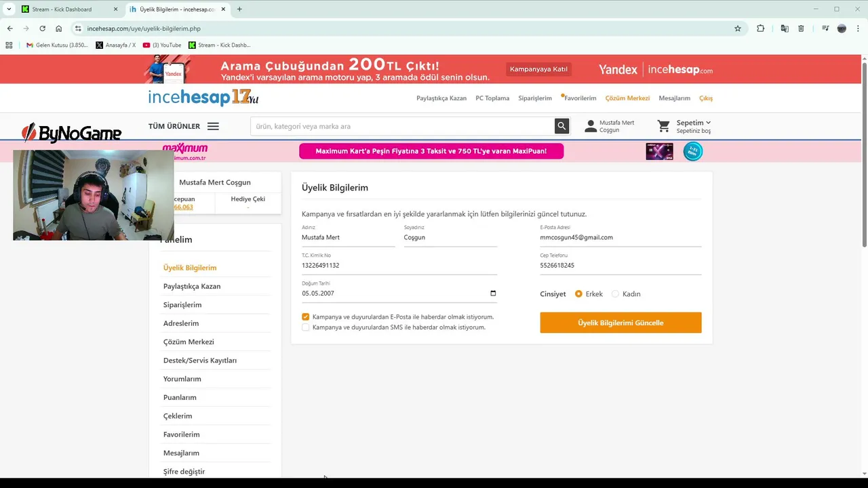Image resolution: width=868 pixels, height=488 pixels.
Task: Open Gelen Kutusu Gmail bookmark
Action: click(56, 45)
